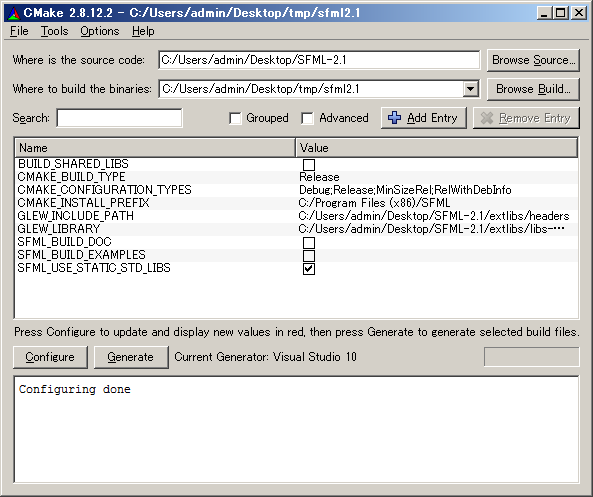Open the Tools menu
The height and width of the screenshot is (497, 593).
54,31
